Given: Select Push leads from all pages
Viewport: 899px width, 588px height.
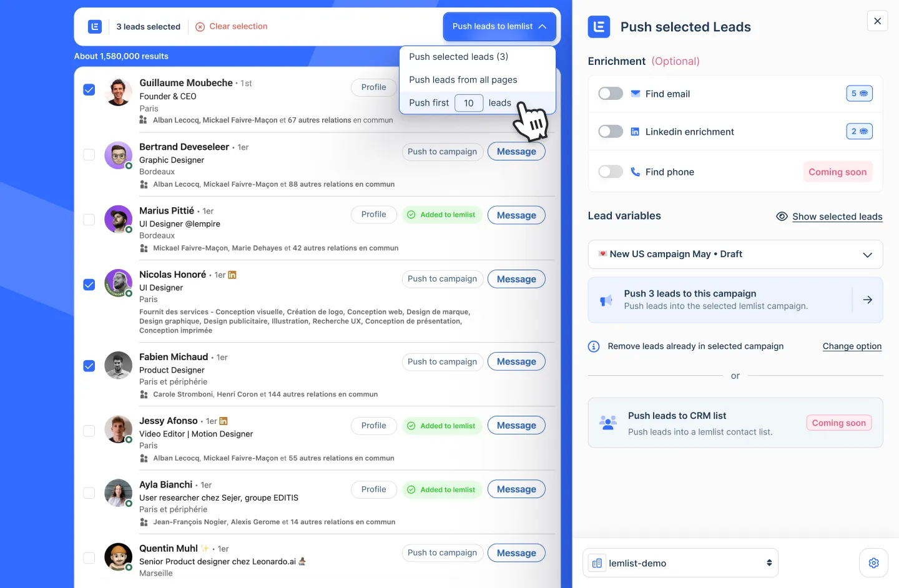Looking at the screenshot, I should (x=463, y=79).
